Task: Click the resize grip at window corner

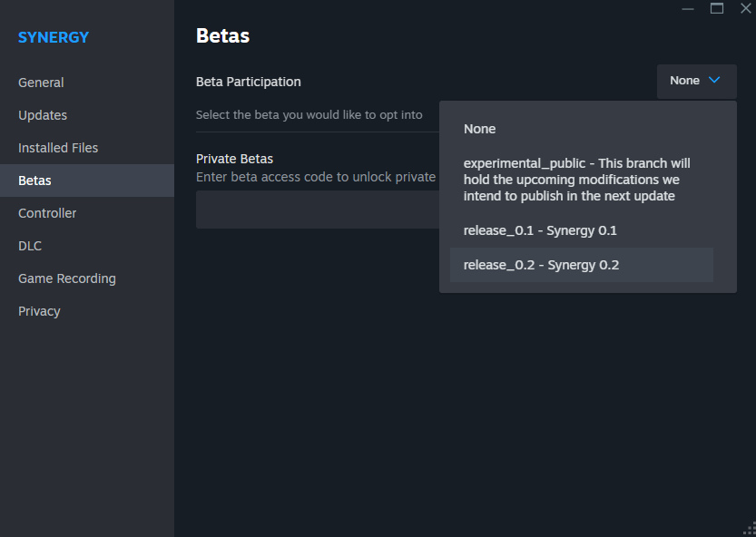Action: click(751, 530)
